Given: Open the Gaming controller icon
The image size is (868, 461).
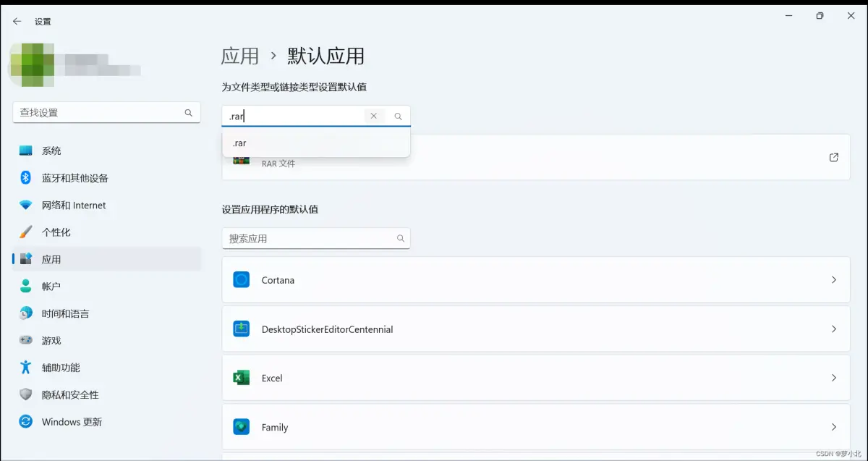Looking at the screenshot, I should coord(26,340).
